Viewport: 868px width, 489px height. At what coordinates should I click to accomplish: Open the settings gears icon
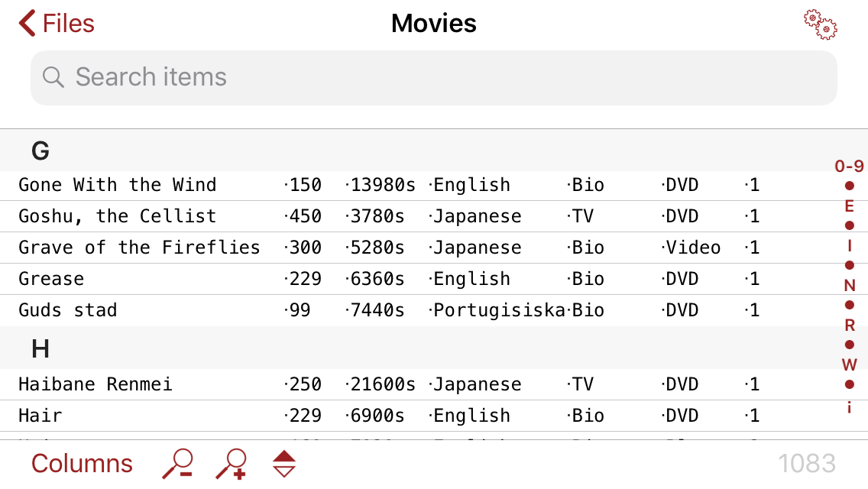(x=820, y=24)
